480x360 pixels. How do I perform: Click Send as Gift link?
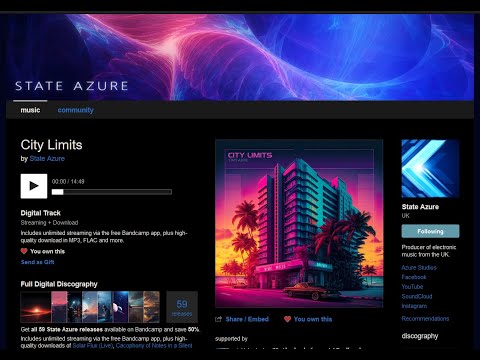[37, 262]
